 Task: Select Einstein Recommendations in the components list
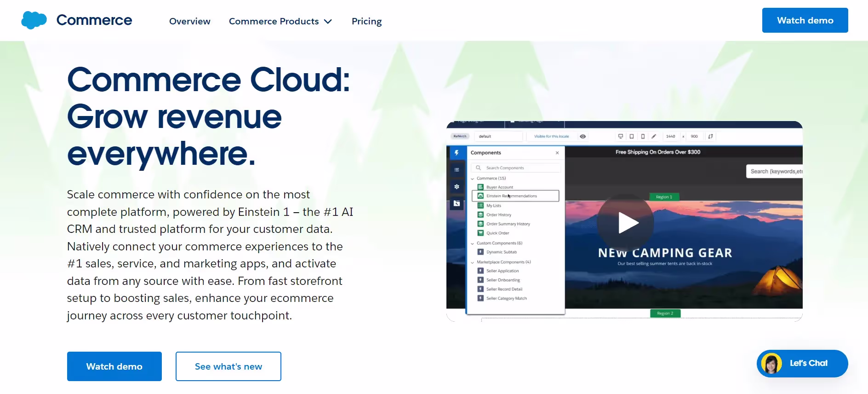pyautogui.click(x=515, y=196)
